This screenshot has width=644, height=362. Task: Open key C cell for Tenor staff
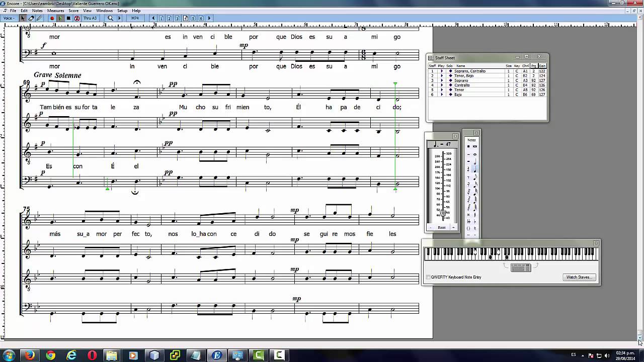tap(517, 90)
